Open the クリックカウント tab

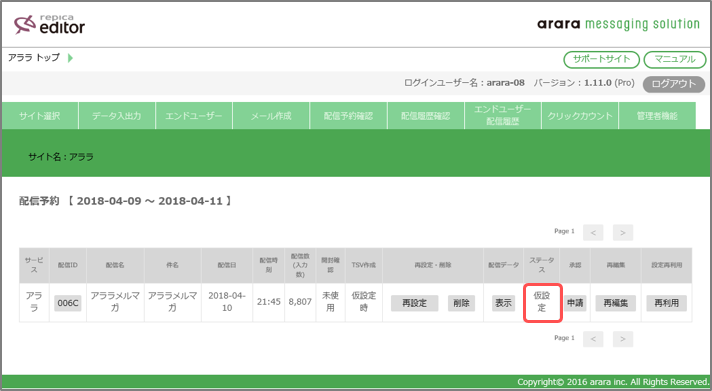click(x=580, y=116)
